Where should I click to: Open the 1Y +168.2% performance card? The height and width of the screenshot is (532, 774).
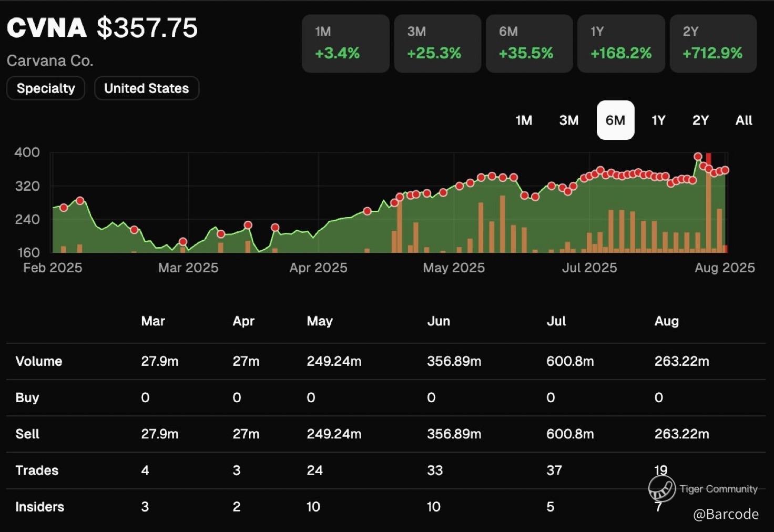pos(621,44)
